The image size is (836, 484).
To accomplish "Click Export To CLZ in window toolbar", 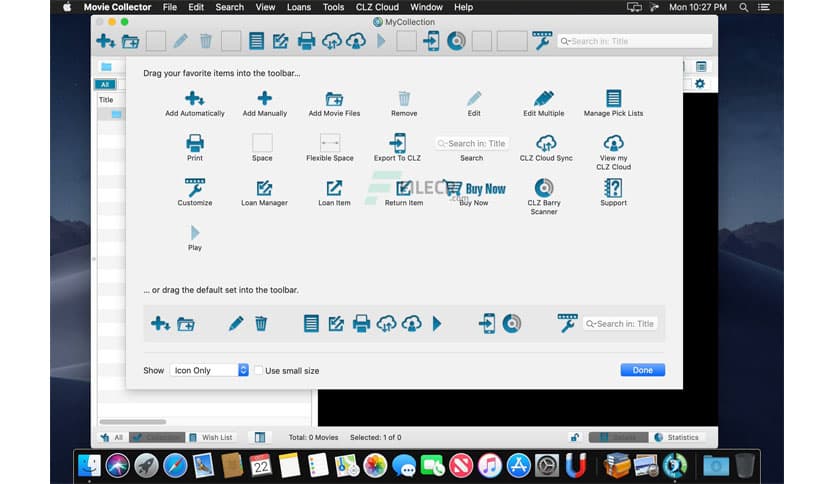I will pos(431,41).
